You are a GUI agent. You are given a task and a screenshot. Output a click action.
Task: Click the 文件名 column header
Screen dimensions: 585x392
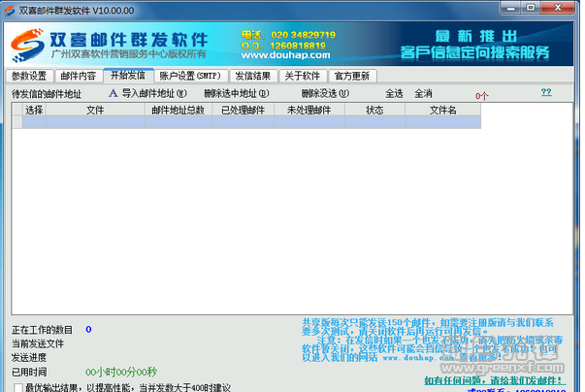click(x=442, y=110)
